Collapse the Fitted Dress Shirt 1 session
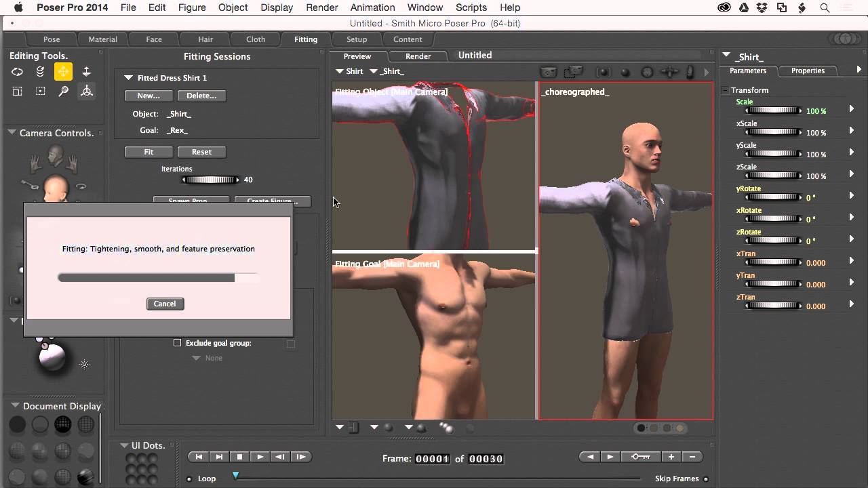Screen dimensions: 868x488 coord(128,78)
